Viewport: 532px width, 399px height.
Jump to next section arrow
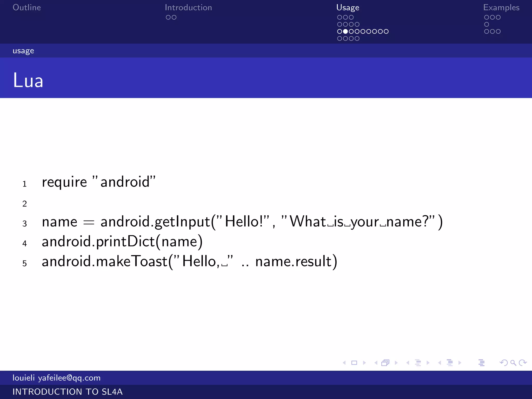pyautogui.click(x=460, y=363)
